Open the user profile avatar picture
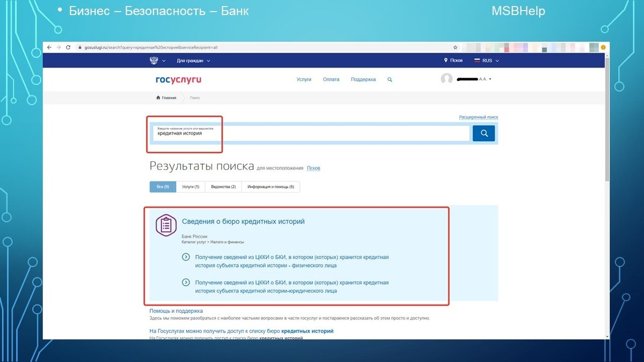 tap(447, 79)
